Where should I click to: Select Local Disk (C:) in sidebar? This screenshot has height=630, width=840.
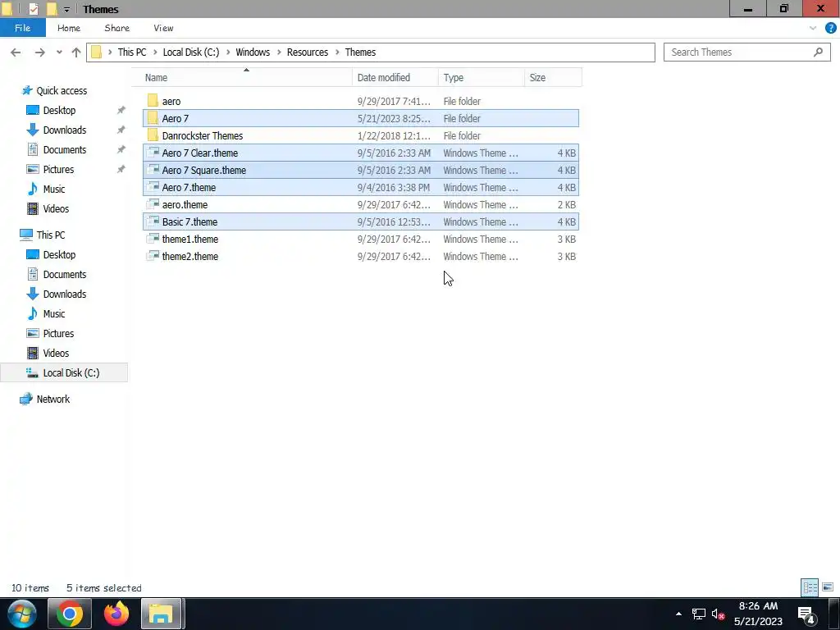click(x=64, y=373)
